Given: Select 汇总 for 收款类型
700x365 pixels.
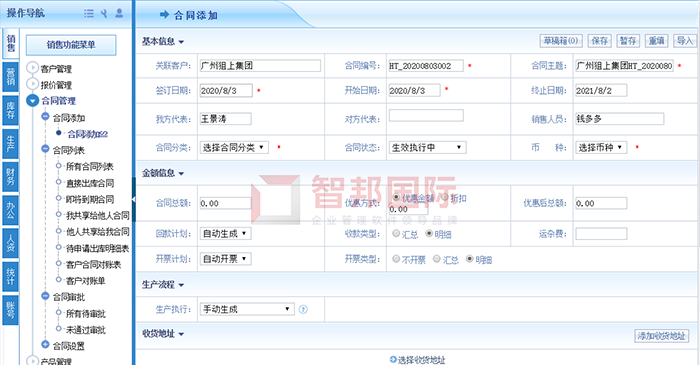Looking at the screenshot, I should (x=396, y=233).
